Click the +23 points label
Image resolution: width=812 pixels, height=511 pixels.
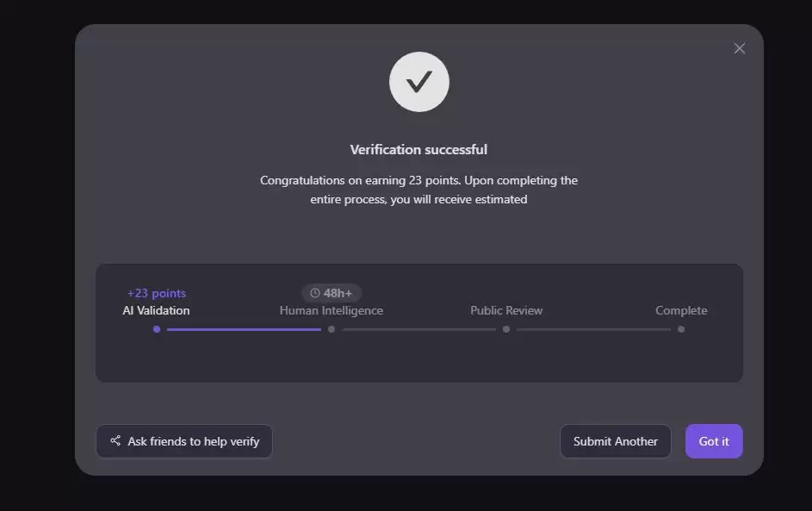(156, 293)
